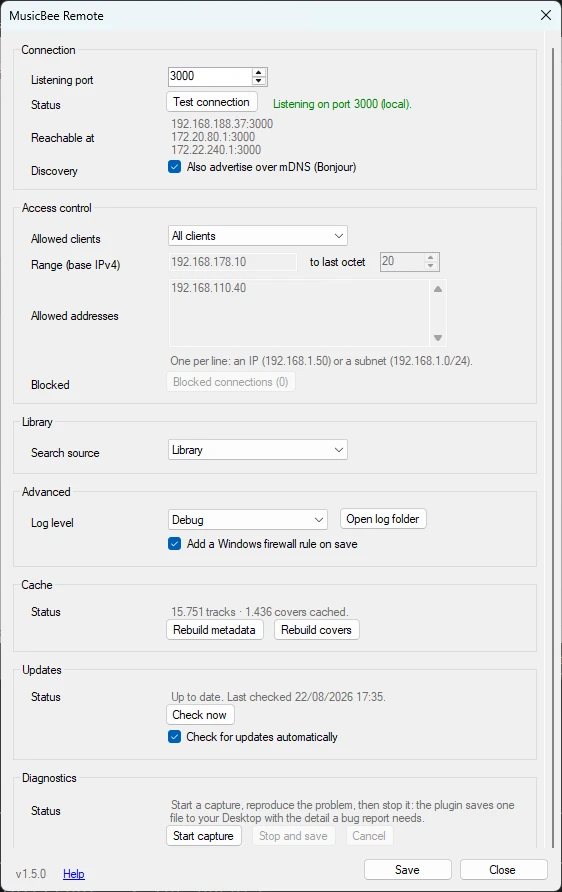
Task: Click the 192.168.188.37:3000 address text
Action: pyautogui.click(x=222, y=123)
